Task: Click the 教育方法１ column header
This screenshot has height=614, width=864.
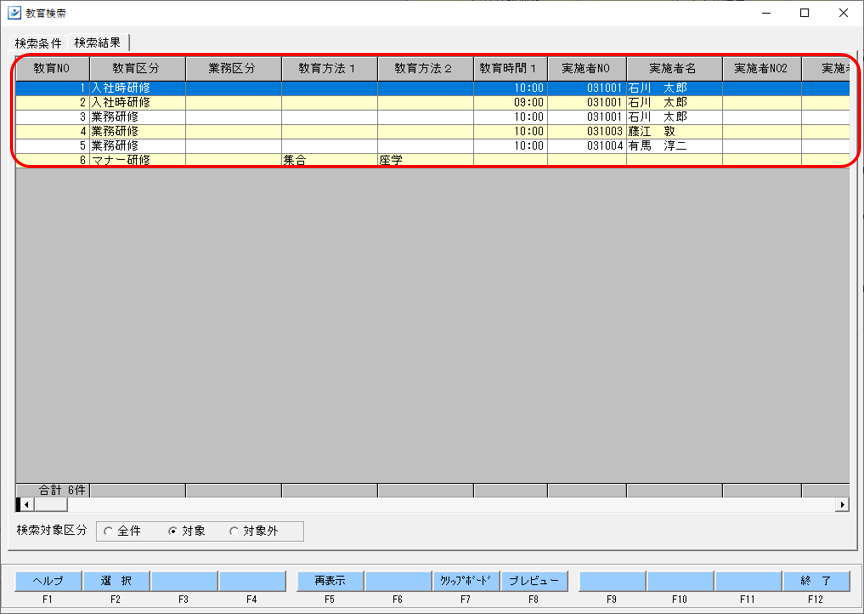Action: [330, 69]
